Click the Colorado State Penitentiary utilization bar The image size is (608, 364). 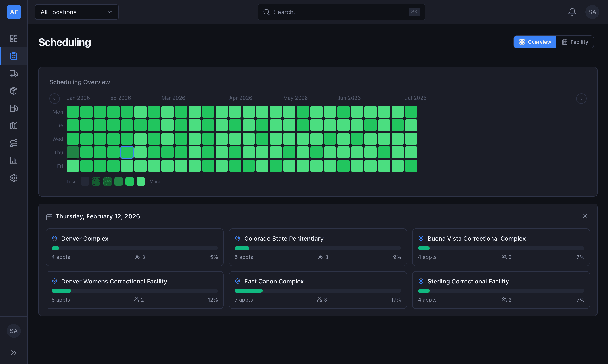318,248
